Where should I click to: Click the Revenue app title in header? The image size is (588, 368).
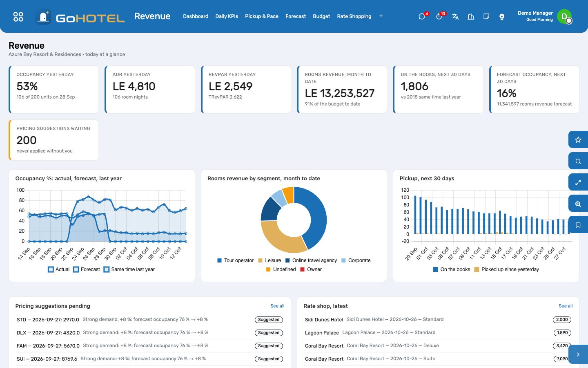point(152,16)
